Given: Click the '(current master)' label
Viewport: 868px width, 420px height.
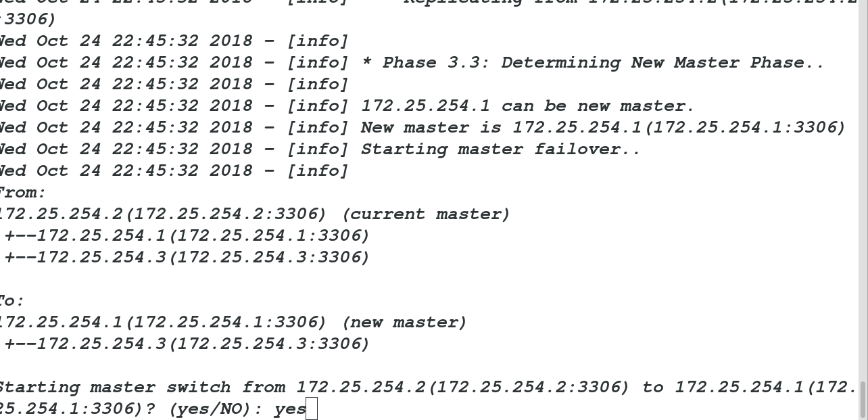Looking at the screenshot, I should point(426,214).
